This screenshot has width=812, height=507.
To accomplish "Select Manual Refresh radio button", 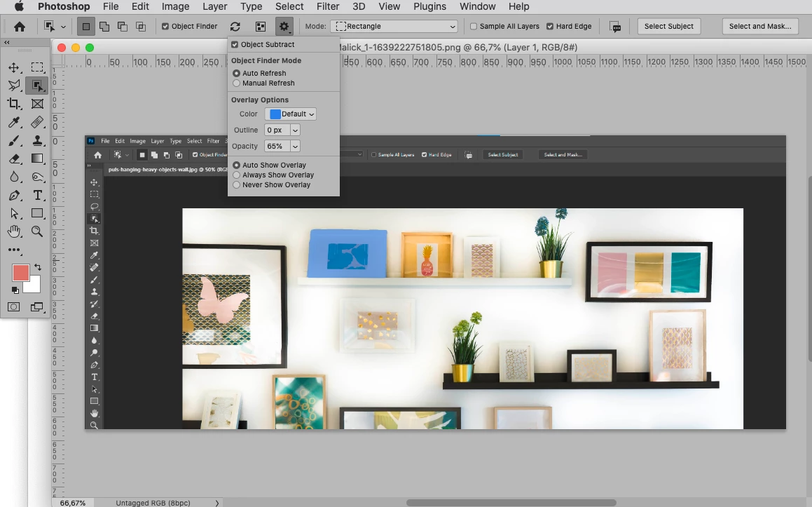I will (237, 83).
